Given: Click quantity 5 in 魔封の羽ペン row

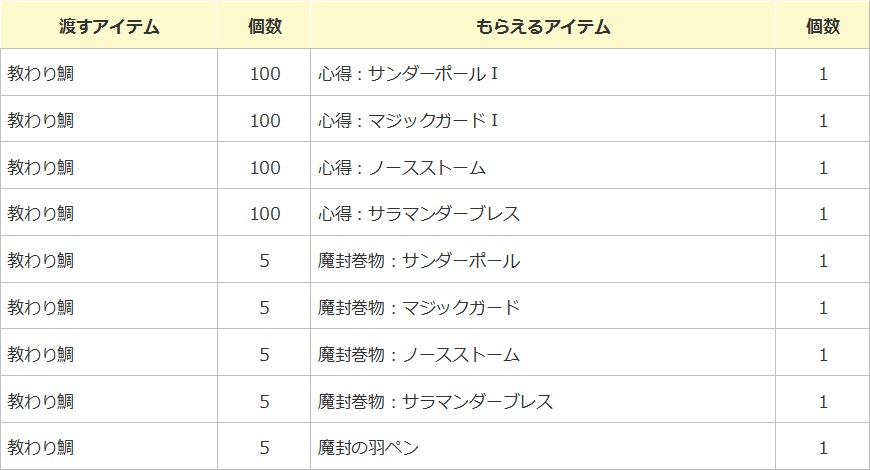Looking at the screenshot, I should (x=264, y=448).
